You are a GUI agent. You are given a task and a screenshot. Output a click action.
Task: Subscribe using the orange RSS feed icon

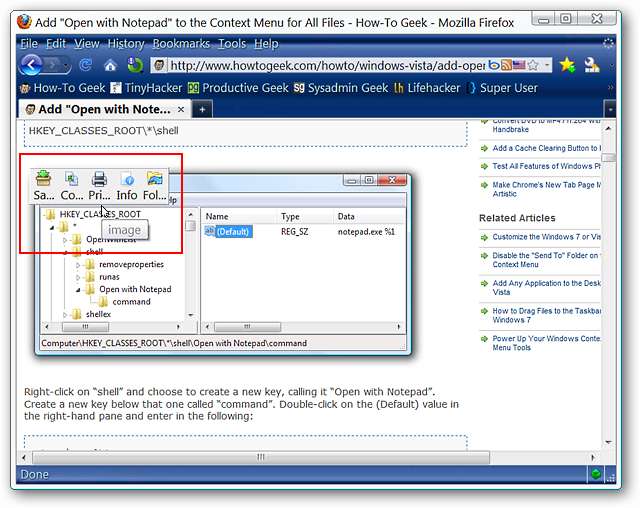point(506,65)
